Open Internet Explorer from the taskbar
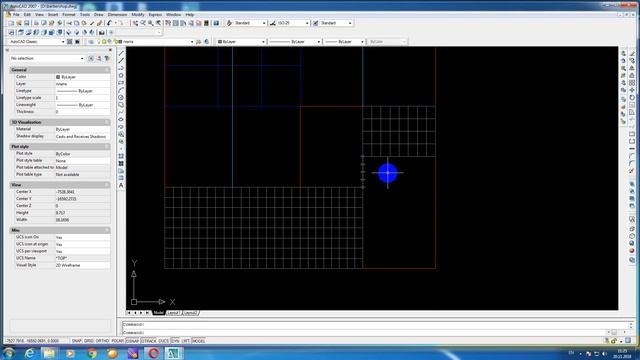 [x=29, y=353]
